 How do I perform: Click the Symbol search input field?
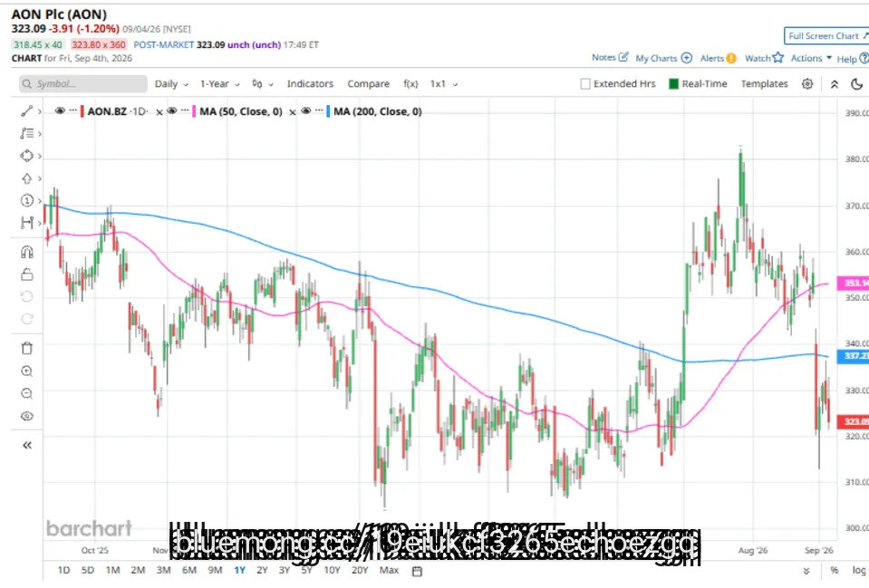(x=83, y=83)
